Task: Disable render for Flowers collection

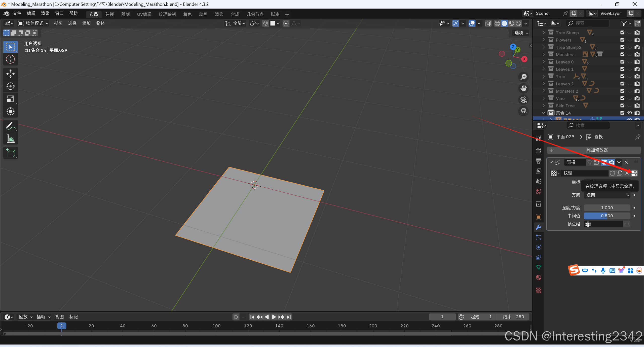Action: pos(637,40)
